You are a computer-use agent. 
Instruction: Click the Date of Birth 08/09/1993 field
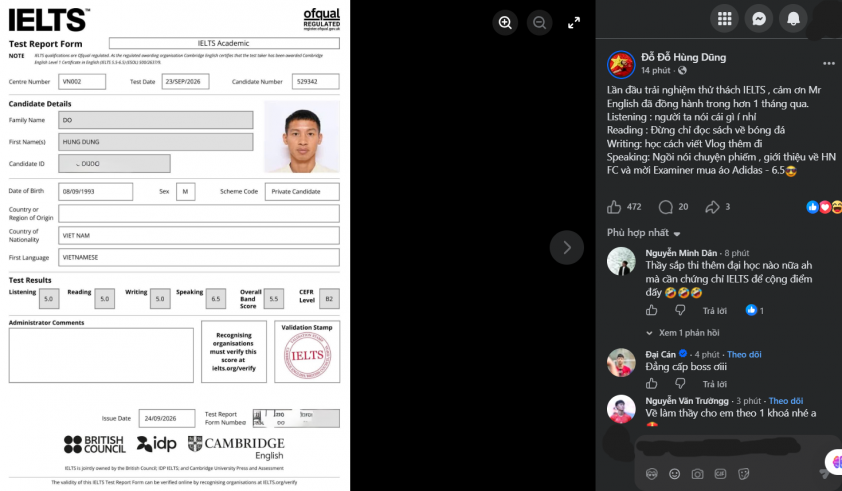coord(96,192)
